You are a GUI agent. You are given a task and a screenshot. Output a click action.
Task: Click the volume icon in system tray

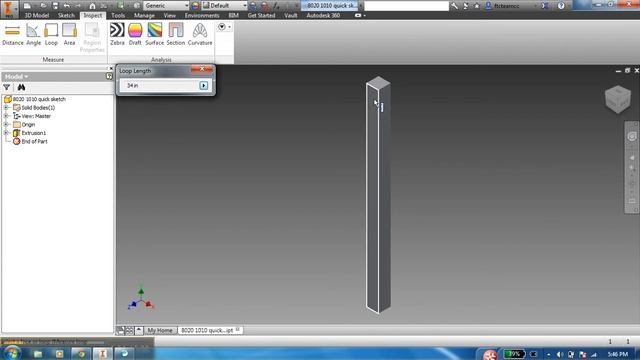(x=560, y=354)
